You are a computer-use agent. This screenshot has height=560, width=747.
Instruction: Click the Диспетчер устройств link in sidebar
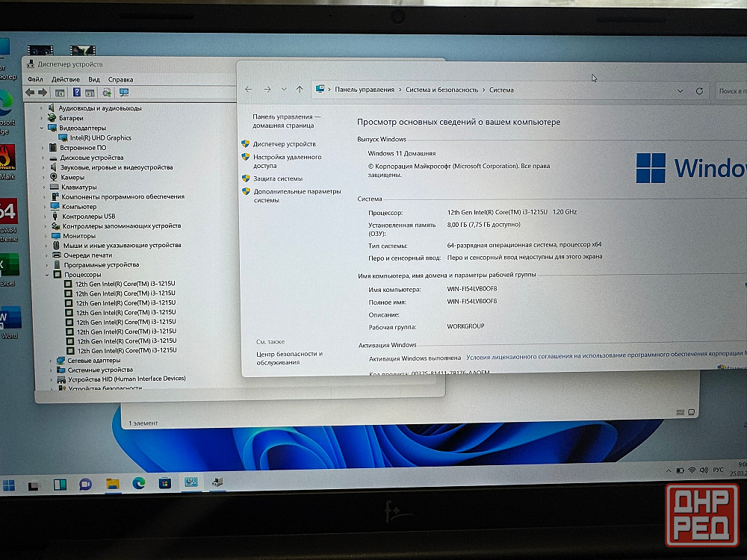pos(284,144)
